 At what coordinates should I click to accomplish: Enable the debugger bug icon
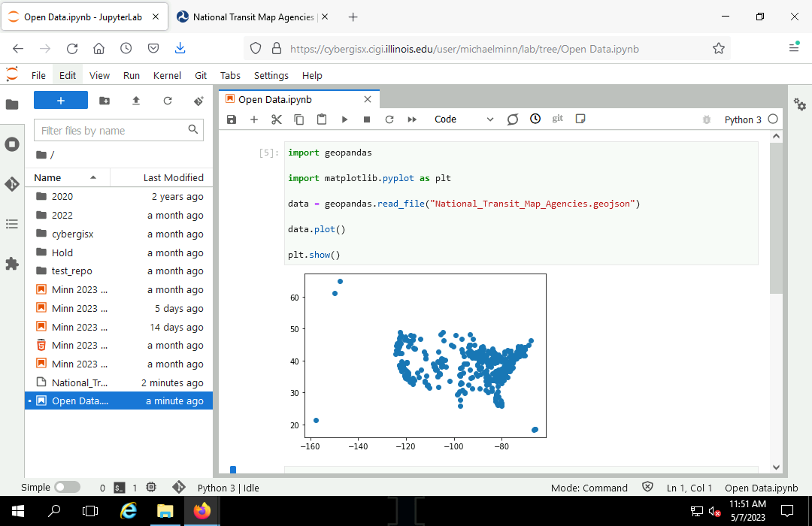pos(706,119)
